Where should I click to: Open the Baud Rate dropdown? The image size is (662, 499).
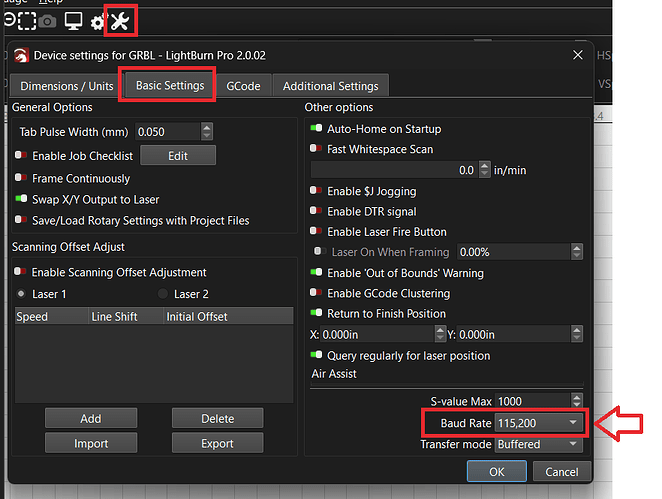pos(539,423)
